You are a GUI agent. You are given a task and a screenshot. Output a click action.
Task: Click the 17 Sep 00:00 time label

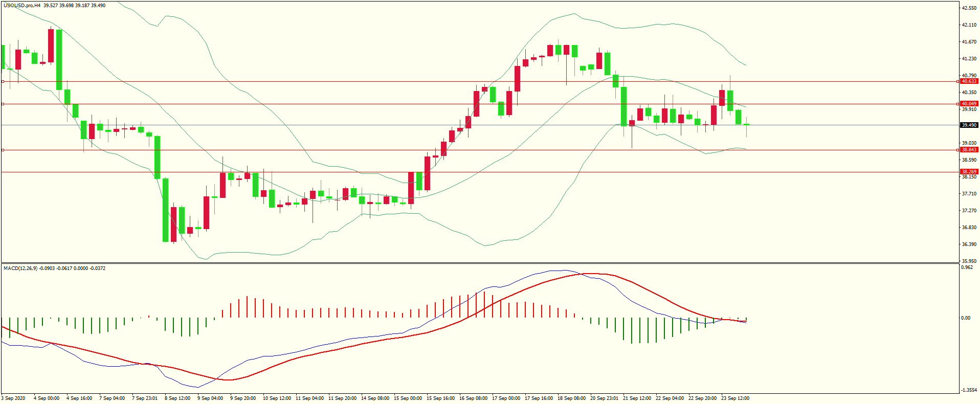point(506,398)
